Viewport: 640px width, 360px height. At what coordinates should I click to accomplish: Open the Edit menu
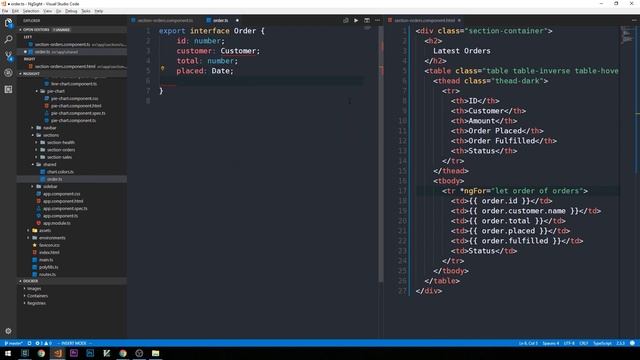[15, 11]
